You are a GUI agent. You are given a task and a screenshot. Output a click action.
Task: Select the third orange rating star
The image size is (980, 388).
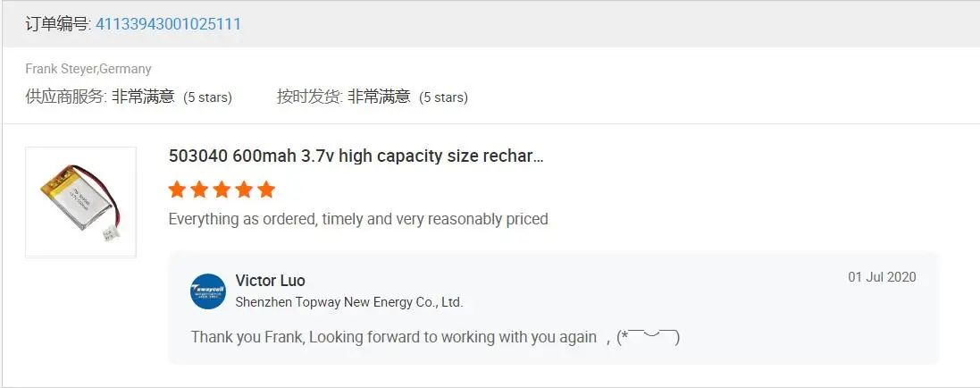(x=222, y=190)
